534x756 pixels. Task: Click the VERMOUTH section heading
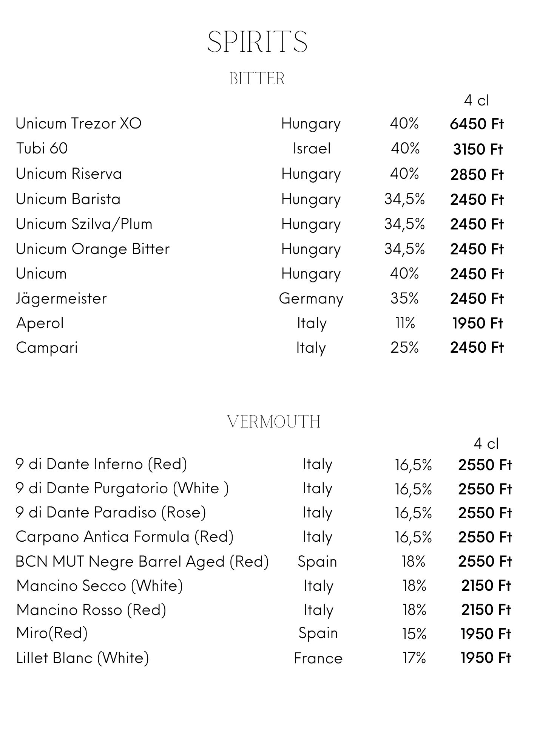coord(274,421)
